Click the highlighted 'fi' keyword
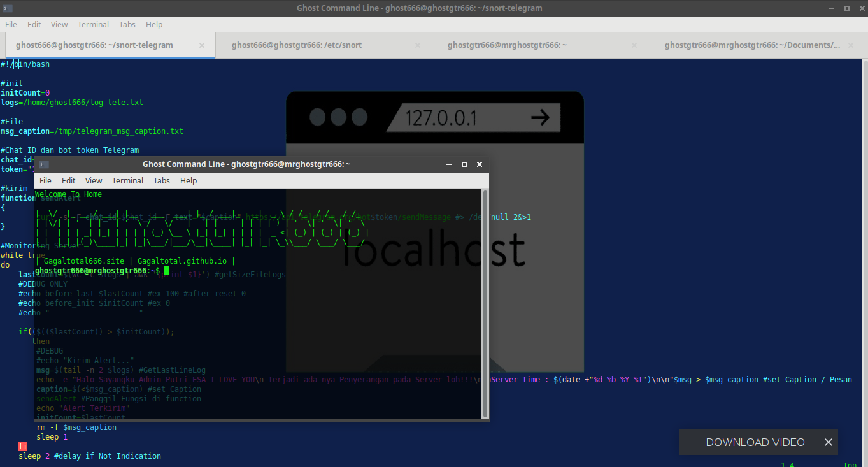 pos(23,447)
